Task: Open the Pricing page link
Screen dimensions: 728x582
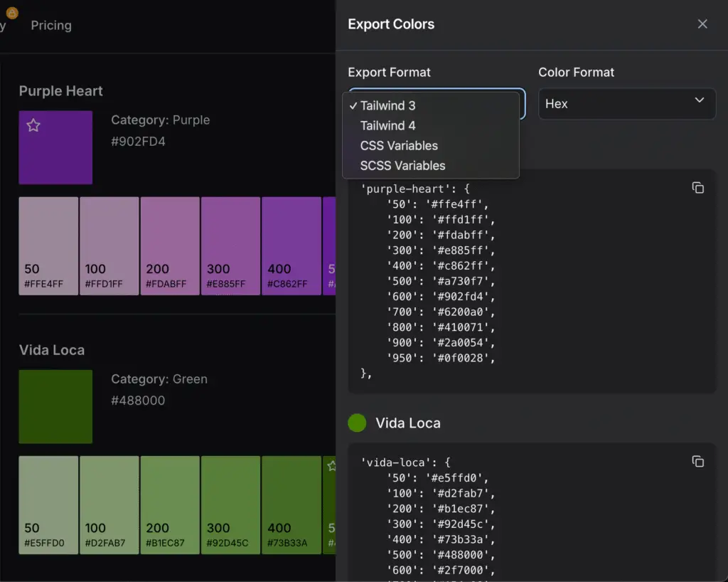Action: [51, 26]
